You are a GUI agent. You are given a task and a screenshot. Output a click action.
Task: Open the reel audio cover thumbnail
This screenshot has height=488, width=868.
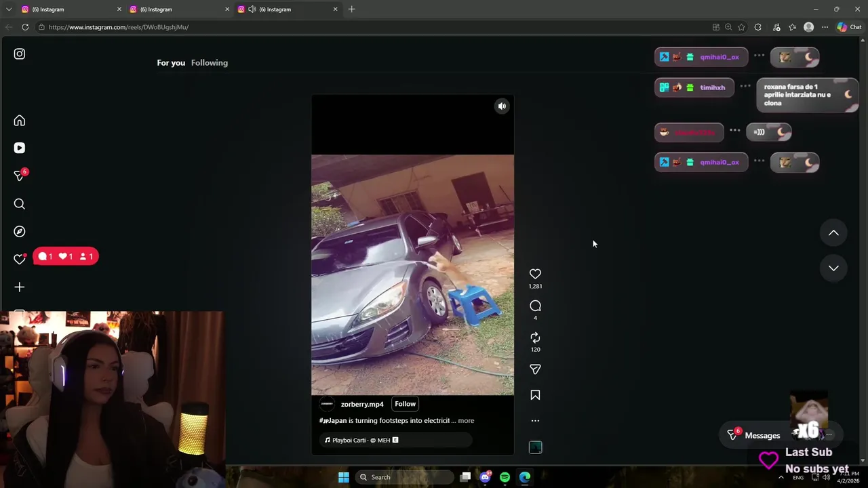click(x=535, y=447)
